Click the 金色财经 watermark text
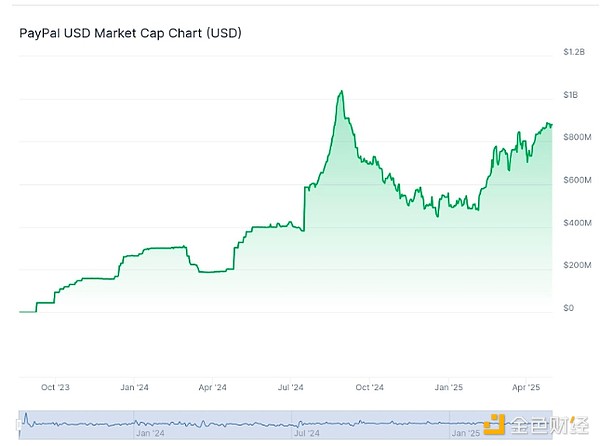Screen dimensions: 600x446 coord(548,427)
